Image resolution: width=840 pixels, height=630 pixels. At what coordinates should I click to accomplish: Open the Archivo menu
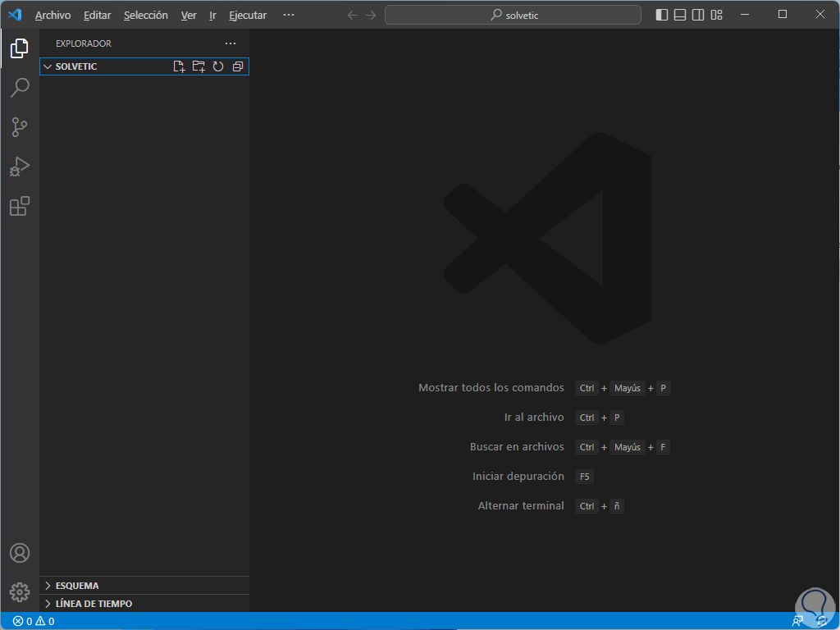pos(52,15)
